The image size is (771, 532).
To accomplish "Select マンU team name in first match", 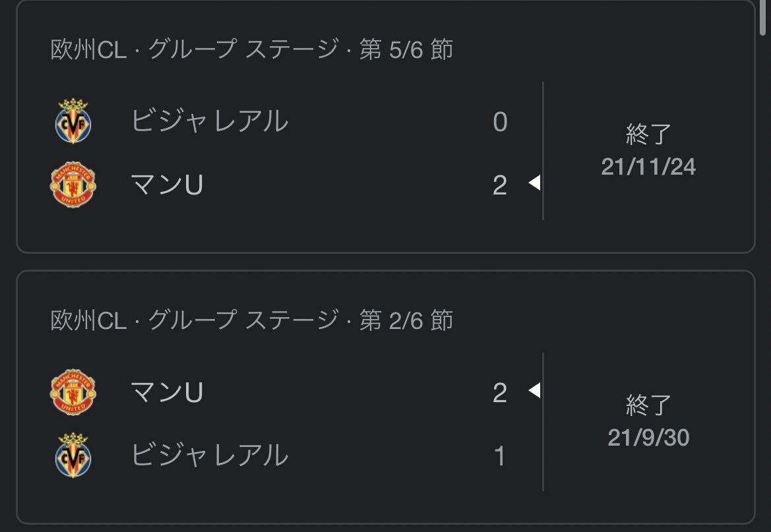I will click(x=167, y=185).
